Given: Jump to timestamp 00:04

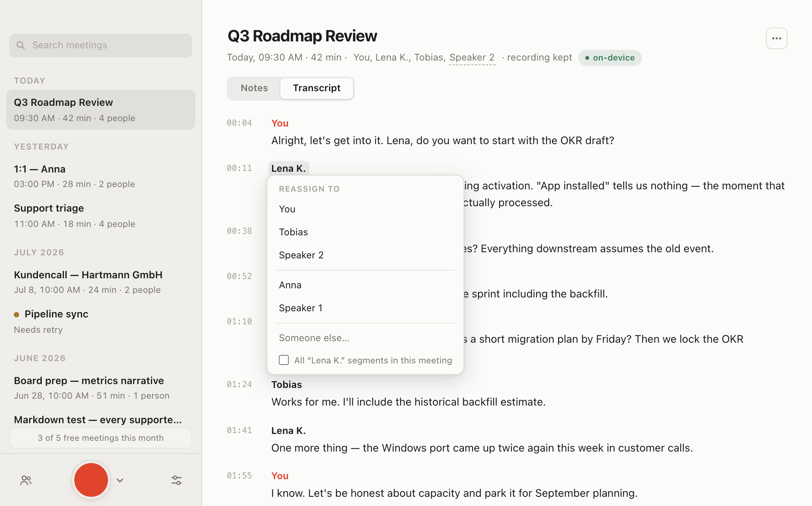Looking at the screenshot, I should click(239, 123).
